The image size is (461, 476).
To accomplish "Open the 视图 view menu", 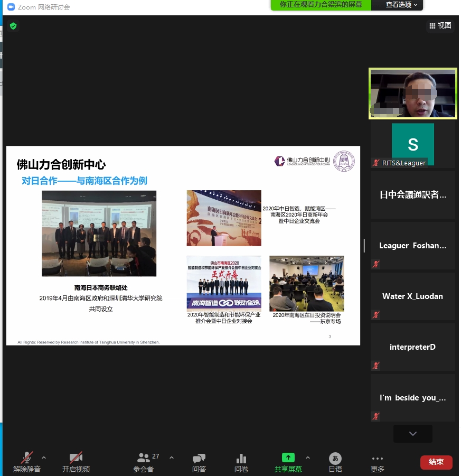I will point(440,25).
